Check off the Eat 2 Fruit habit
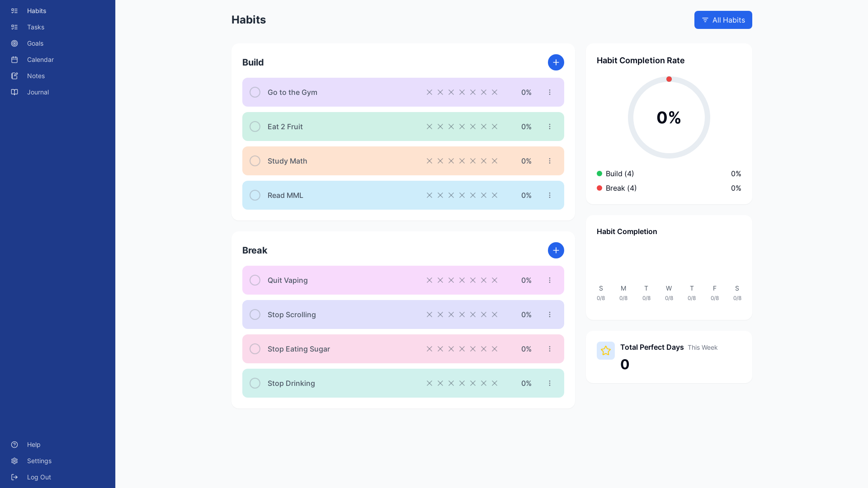The image size is (868, 488). pos(255,127)
